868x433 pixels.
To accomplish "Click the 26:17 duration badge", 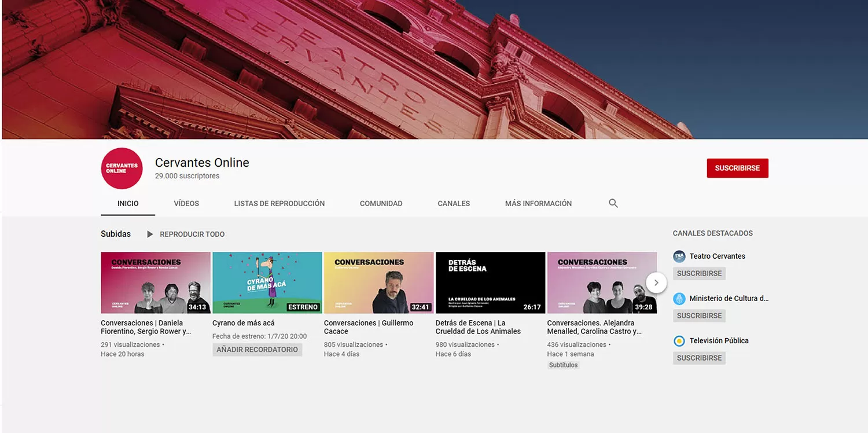I will click(x=532, y=307).
